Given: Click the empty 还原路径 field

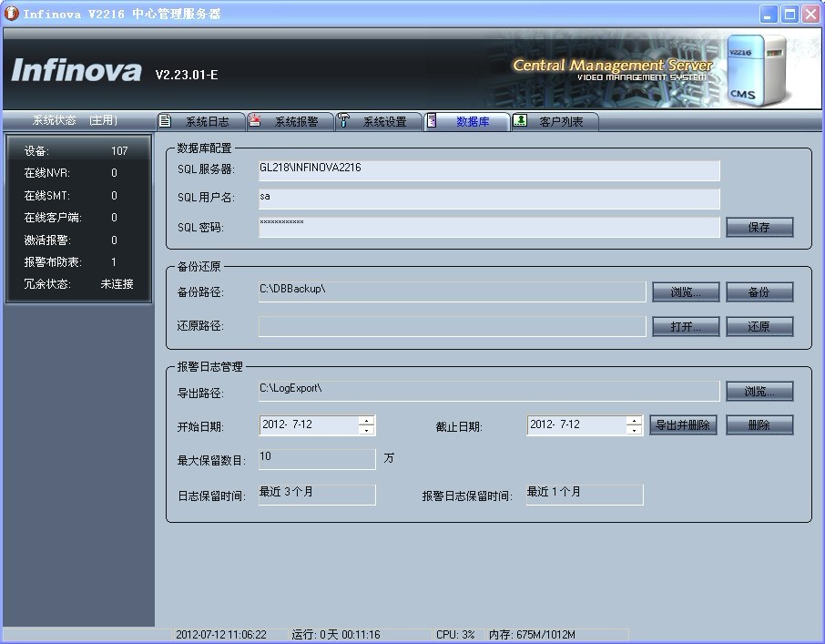Looking at the screenshot, I should [x=452, y=326].
